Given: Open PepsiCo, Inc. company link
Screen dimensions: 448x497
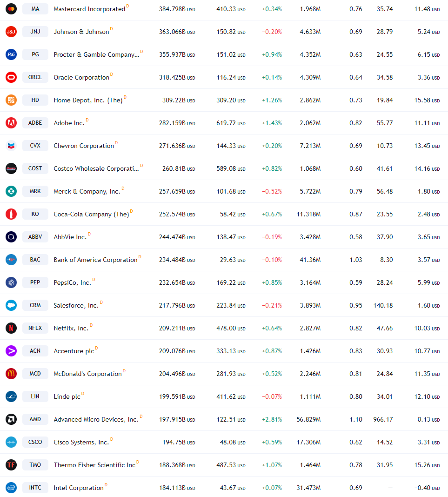Looking at the screenshot, I should click(72, 283).
